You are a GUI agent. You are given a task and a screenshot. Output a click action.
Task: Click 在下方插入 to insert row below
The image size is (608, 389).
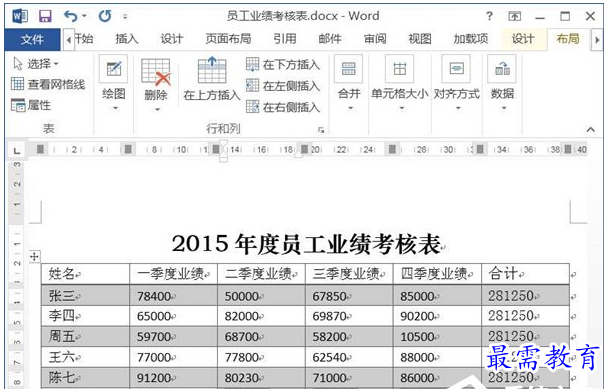click(x=283, y=64)
